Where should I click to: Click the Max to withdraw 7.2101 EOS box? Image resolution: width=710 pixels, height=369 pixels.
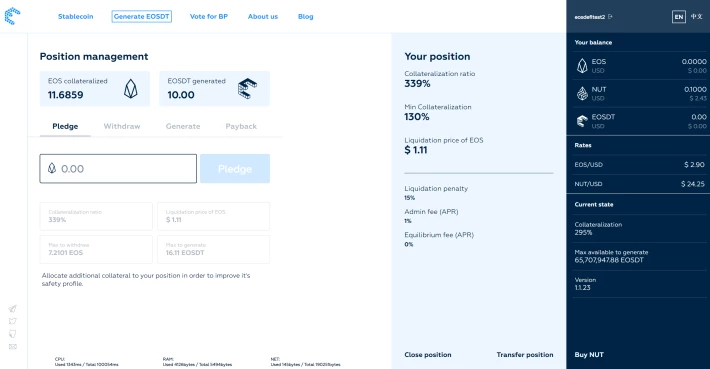pos(96,249)
